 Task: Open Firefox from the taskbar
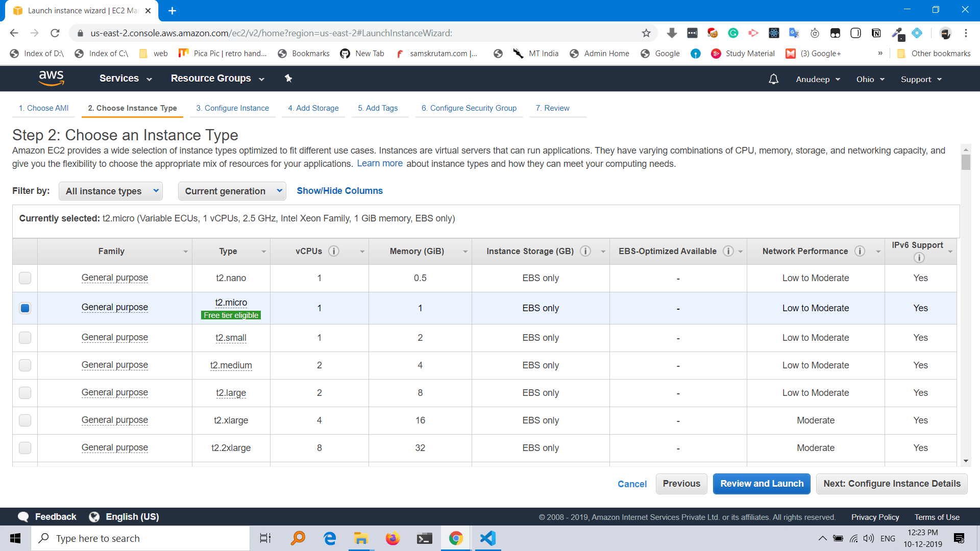coord(393,538)
